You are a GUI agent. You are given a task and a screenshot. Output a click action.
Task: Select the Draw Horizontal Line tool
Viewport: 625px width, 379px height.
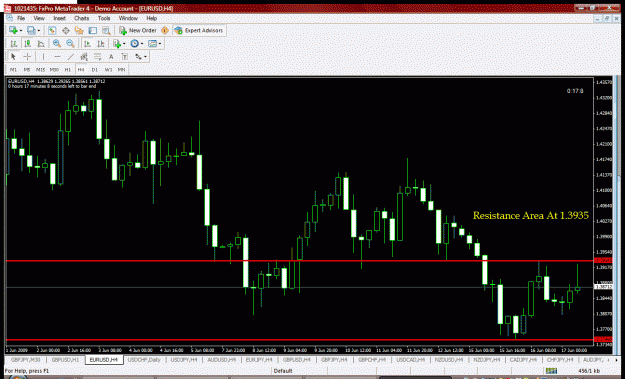click(57, 57)
